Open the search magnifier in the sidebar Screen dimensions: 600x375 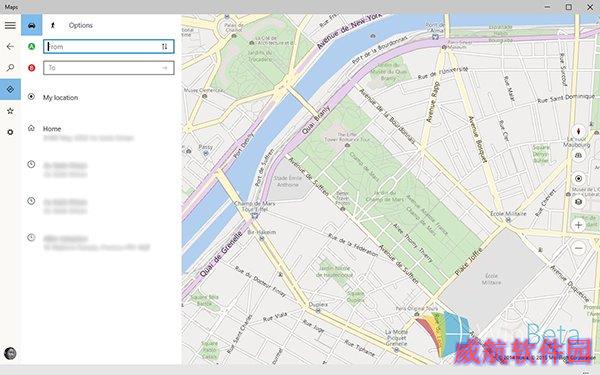10,68
